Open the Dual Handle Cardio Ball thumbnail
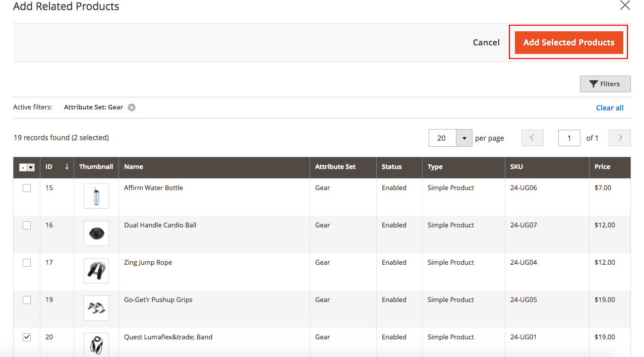Screen dimensions: 644x357 coord(96,233)
